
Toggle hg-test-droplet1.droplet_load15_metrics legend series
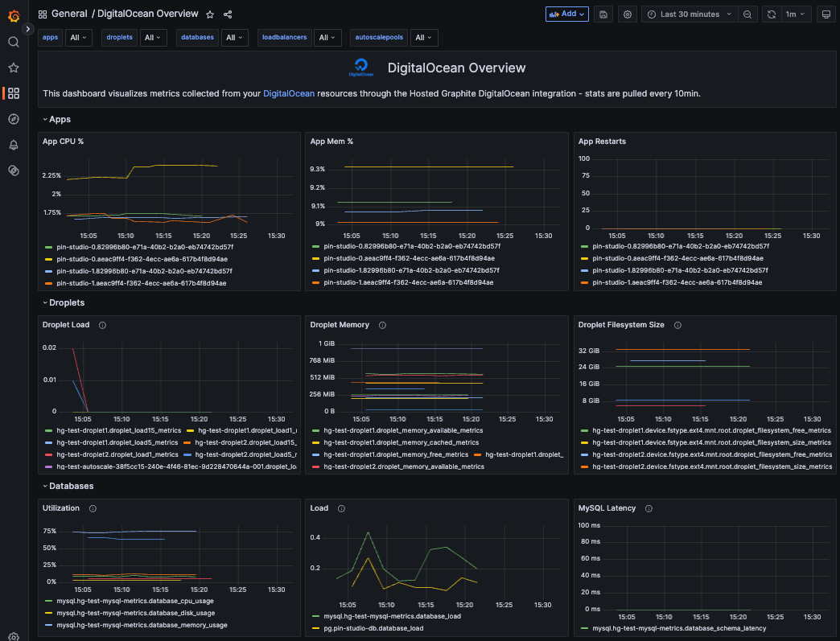tap(119, 430)
